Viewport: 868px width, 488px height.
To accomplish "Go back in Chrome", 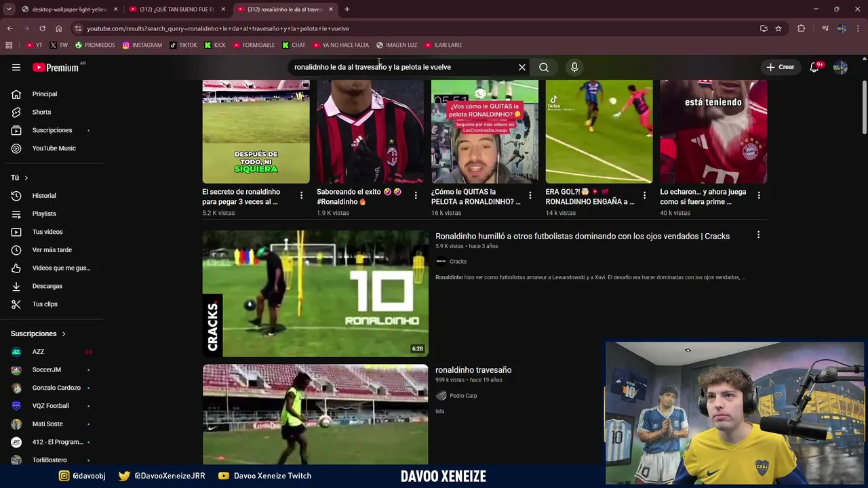I will pyautogui.click(x=10, y=28).
